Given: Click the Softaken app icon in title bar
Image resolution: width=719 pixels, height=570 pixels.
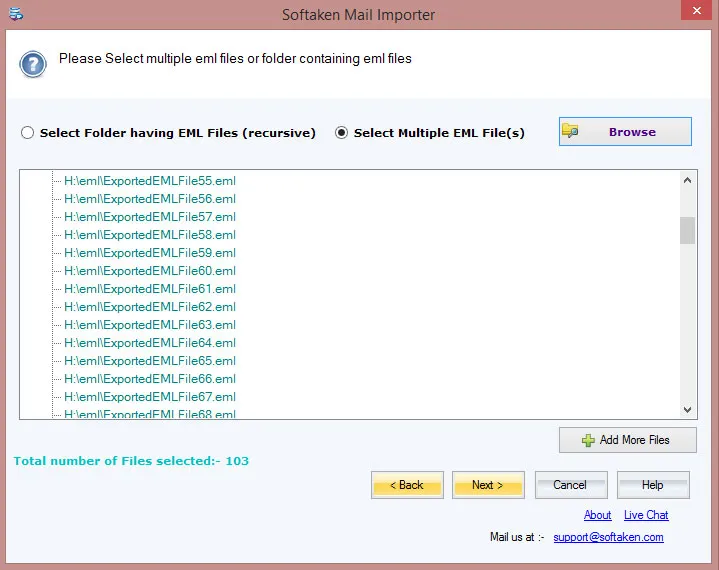Looking at the screenshot, I should click(x=16, y=14).
